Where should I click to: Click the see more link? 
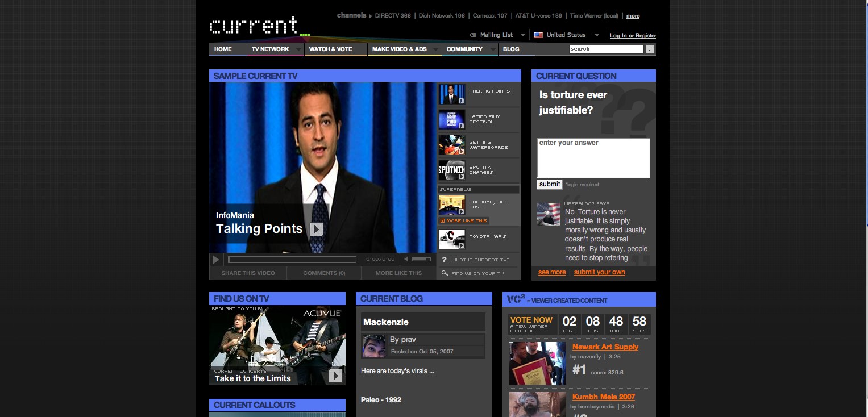[x=552, y=273]
